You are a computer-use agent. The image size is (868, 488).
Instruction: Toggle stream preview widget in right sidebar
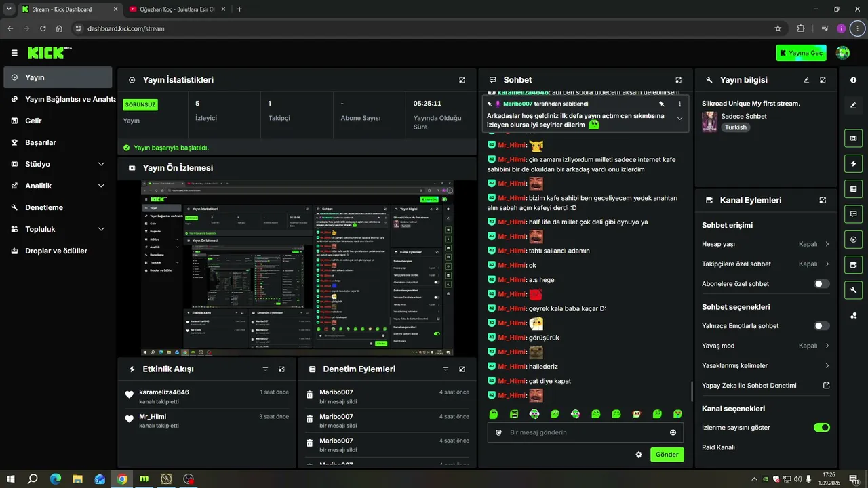[853, 138]
